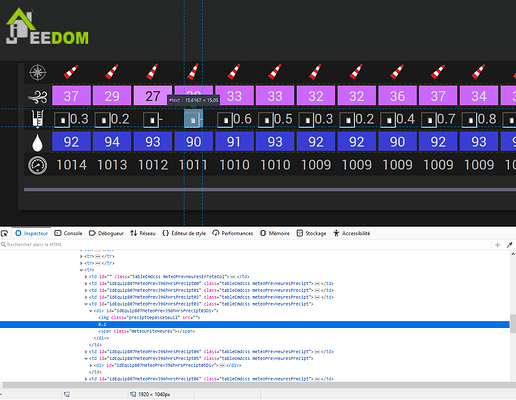This screenshot has height=400, width=516.
Task: Collapse the td node with id ending Precipt03
Action: pos(86,304)
